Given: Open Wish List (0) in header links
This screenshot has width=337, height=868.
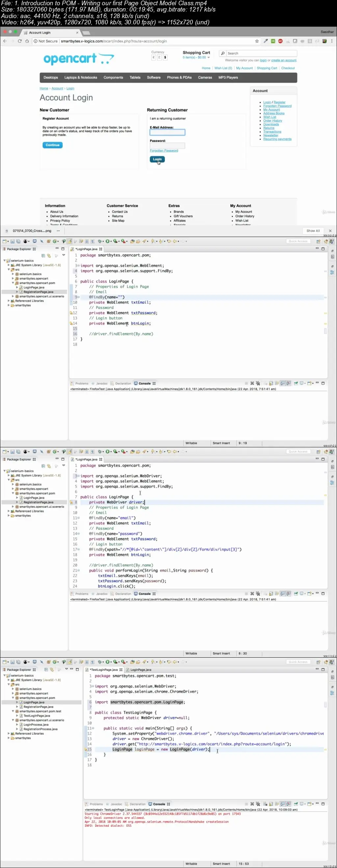Looking at the screenshot, I should [x=223, y=68].
